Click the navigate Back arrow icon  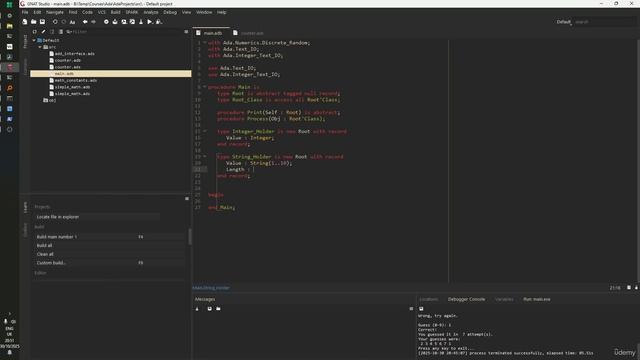coord(85,22)
